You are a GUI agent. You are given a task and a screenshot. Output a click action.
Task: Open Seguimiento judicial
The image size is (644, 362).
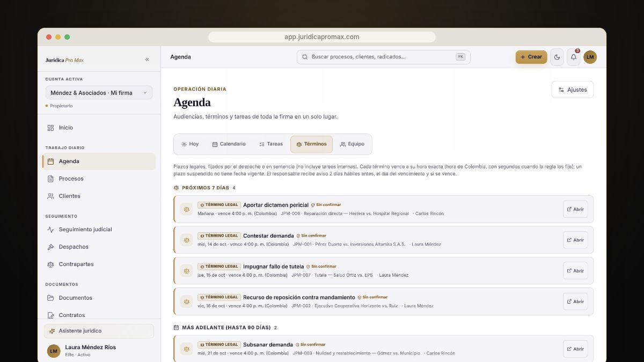tap(99, 230)
